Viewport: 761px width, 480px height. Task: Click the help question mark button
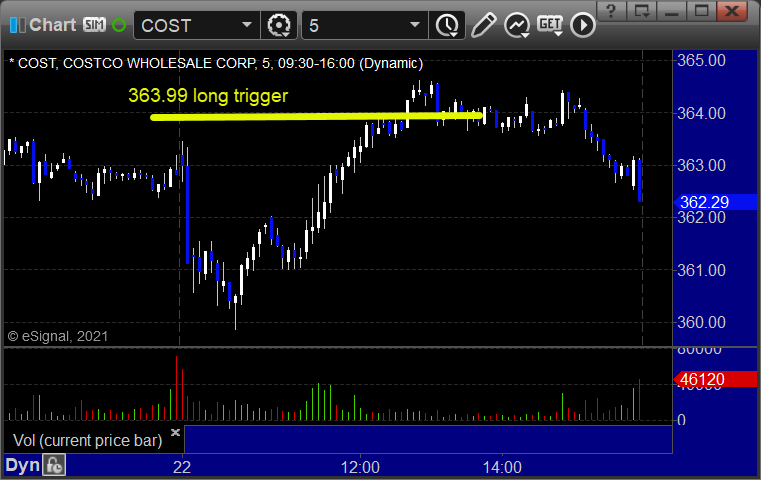[611, 11]
